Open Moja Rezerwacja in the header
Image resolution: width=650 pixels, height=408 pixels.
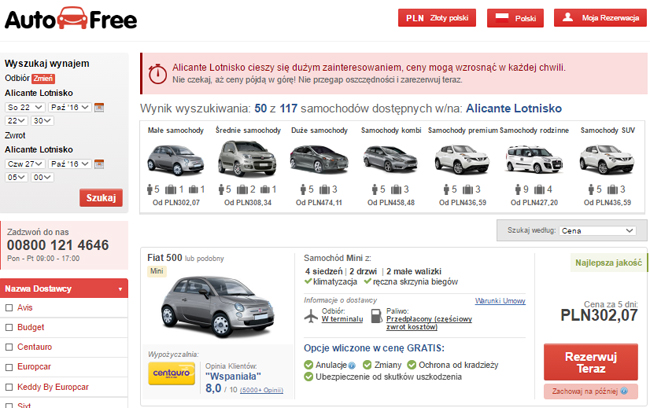[x=599, y=18]
